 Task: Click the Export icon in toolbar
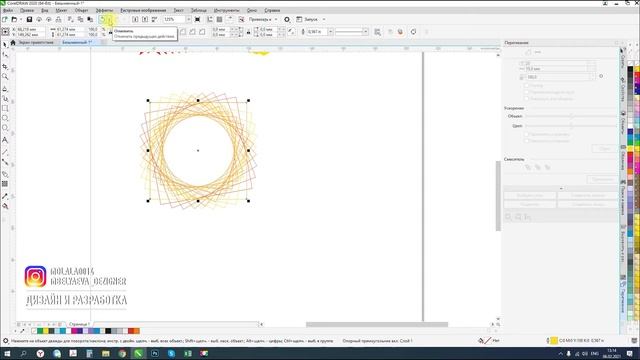point(145,19)
